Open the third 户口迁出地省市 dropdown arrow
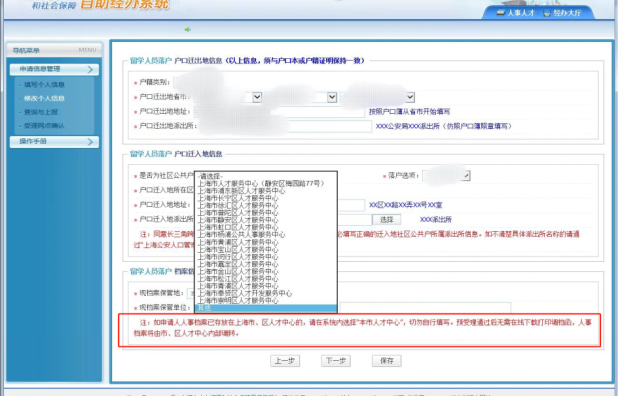The height and width of the screenshot is (396, 618). pos(410,97)
